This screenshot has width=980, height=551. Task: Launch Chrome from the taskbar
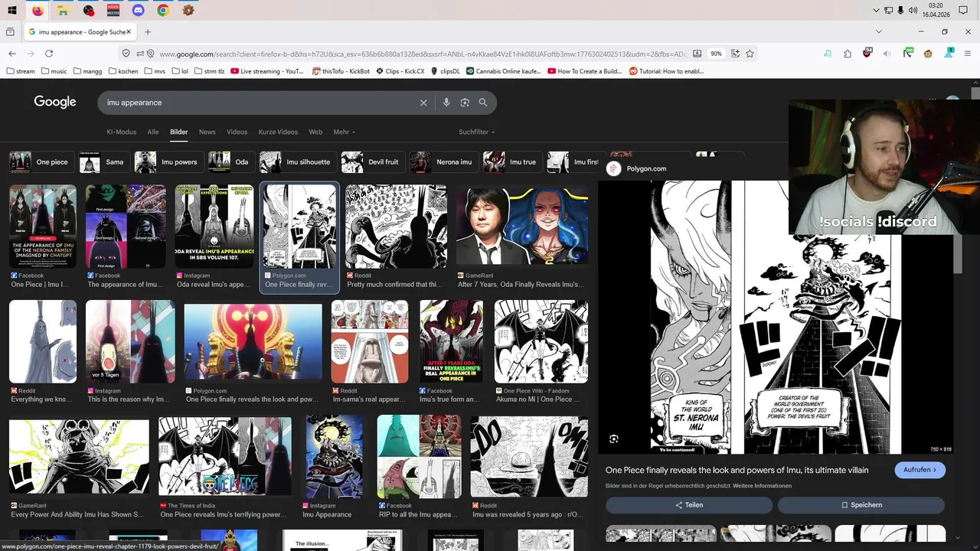click(x=163, y=10)
